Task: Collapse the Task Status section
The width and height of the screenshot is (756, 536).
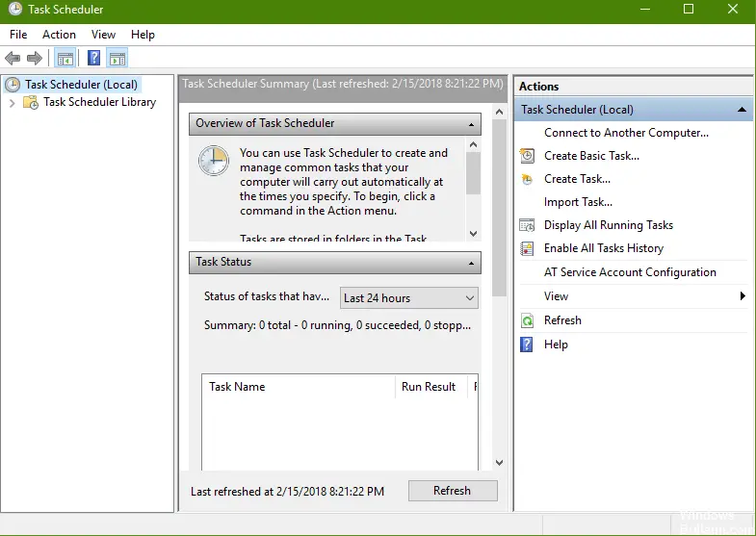Action: pyautogui.click(x=471, y=263)
